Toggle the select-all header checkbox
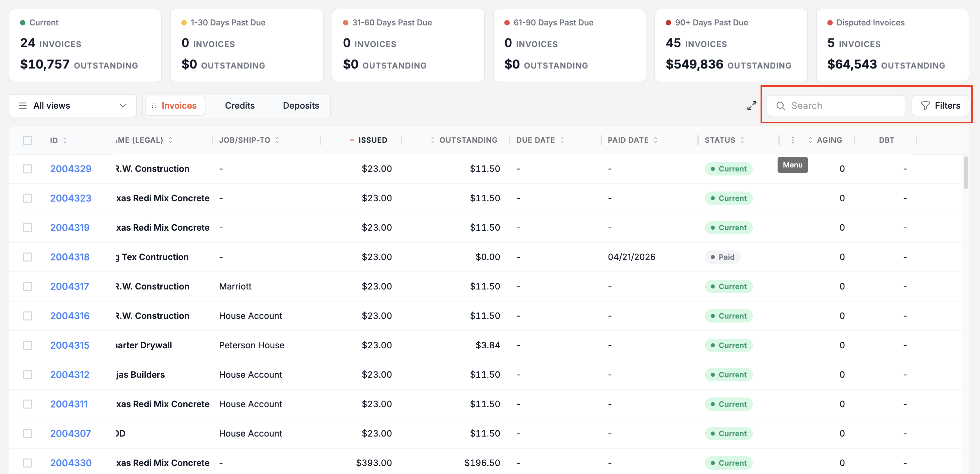The image size is (980, 474). (27, 140)
